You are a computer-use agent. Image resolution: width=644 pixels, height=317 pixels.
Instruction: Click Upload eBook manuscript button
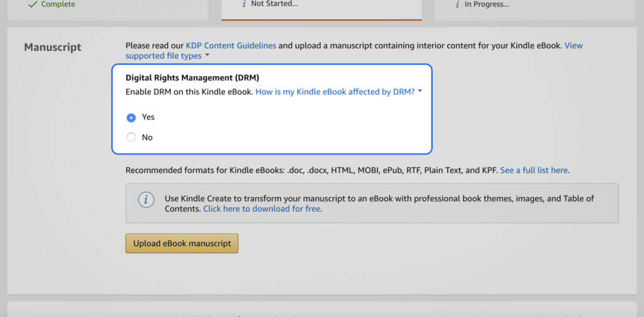tap(182, 243)
